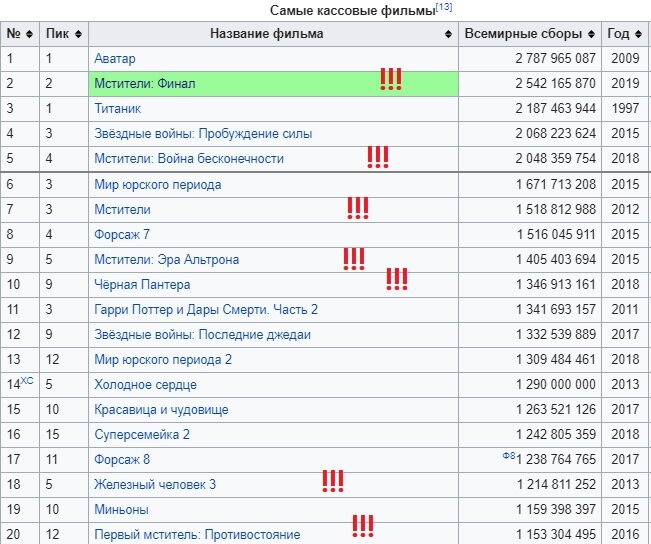This screenshot has width=651, height=544.
Task: Sort table by № column arrows
Action: pyautogui.click(x=29, y=34)
